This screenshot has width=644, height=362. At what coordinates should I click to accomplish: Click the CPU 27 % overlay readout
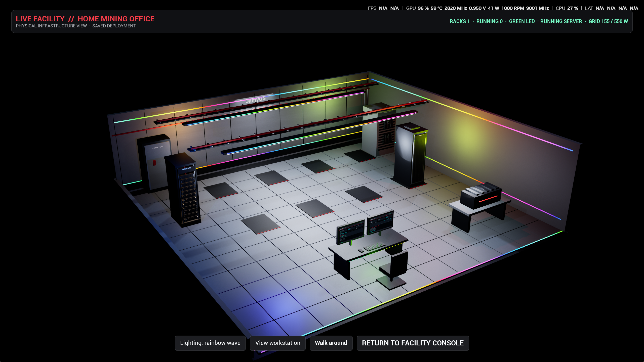(x=567, y=8)
